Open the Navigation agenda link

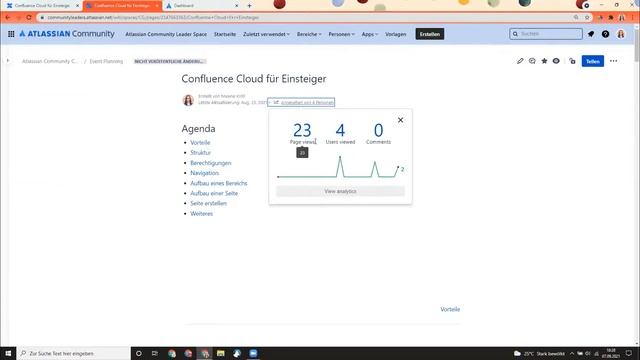pyautogui.click(x=204, y=173)
